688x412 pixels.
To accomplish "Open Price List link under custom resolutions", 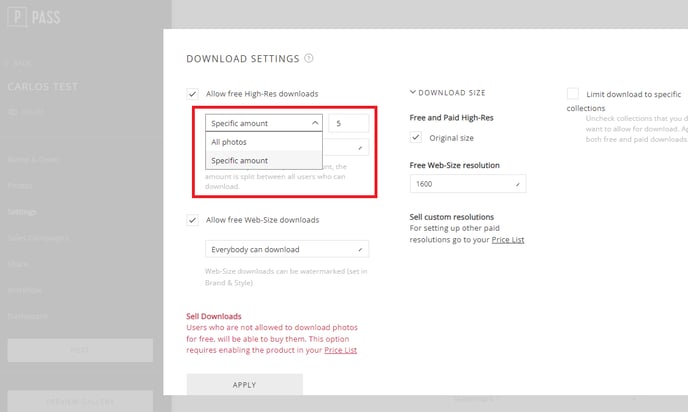I will point(508,240).
